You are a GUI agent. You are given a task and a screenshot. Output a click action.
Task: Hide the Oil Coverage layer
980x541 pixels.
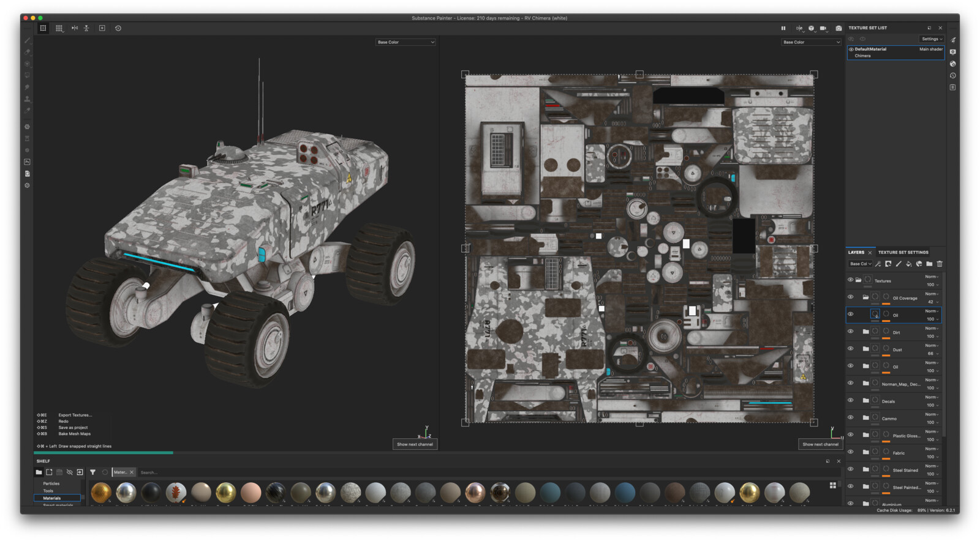[850, 297]
